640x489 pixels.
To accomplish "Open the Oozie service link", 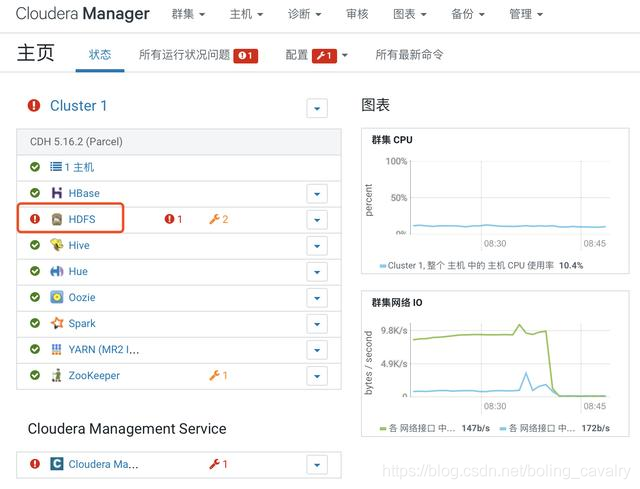I will [x=82, y=297].
